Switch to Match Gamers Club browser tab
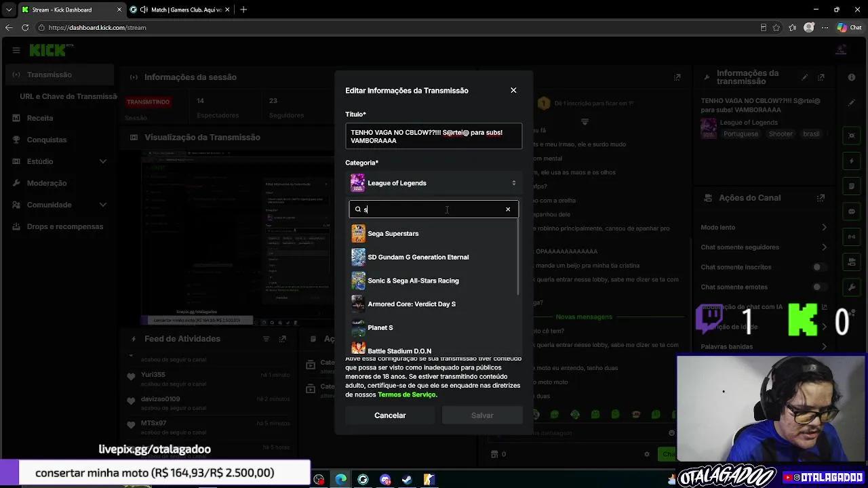 180,9
